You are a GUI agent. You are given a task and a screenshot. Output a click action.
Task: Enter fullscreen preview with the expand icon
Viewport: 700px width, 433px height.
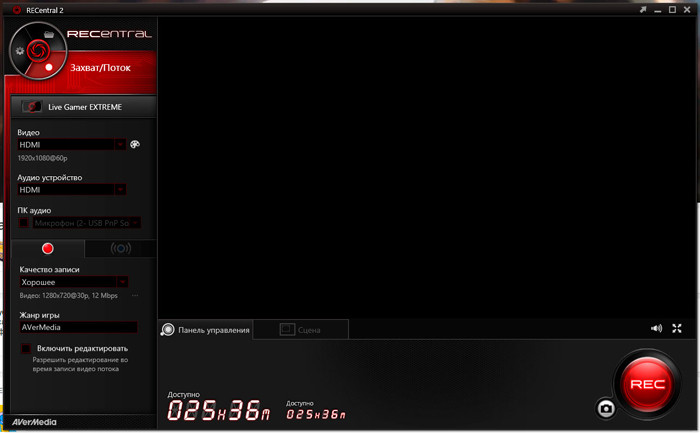(x=677, y=329)
